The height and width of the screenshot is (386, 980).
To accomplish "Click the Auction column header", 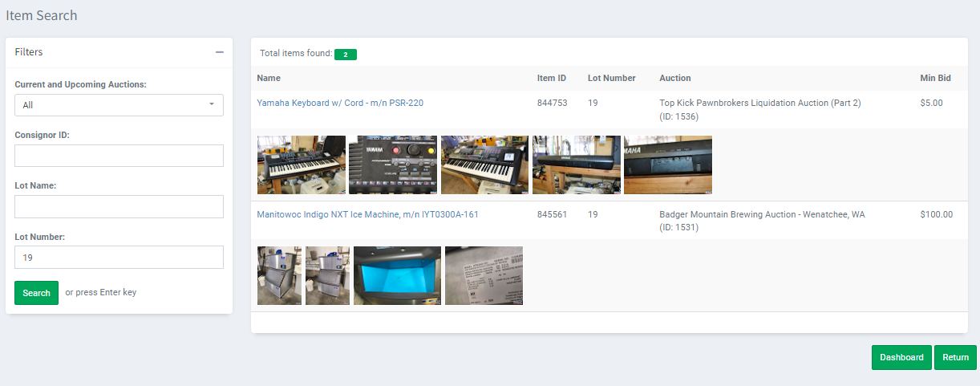I will pos(674,78).
